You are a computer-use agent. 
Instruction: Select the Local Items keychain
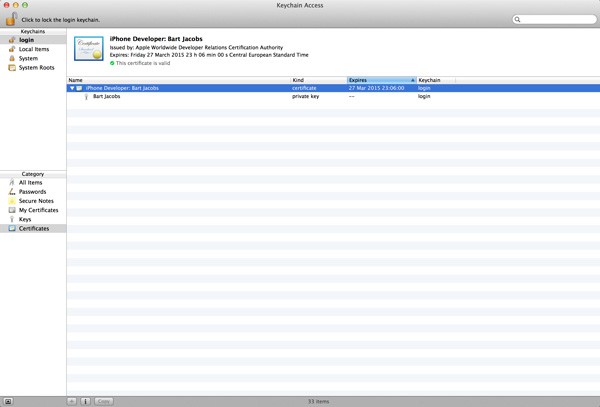pyautogui.click(x=33, y=49)
